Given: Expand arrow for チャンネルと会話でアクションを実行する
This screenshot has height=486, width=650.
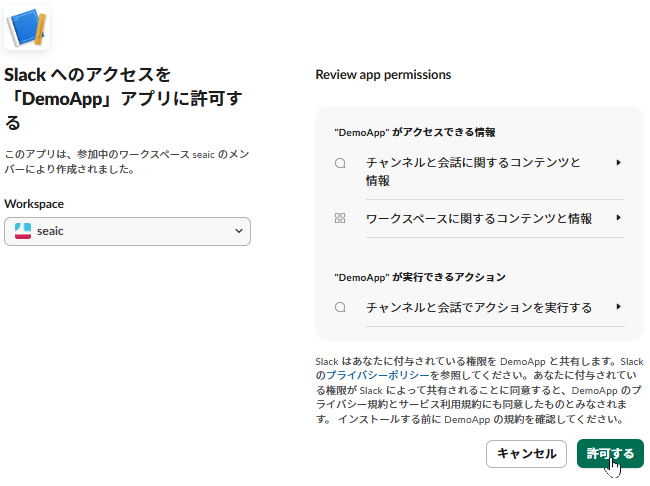Looking at the screenshot, I should (619, 307).
